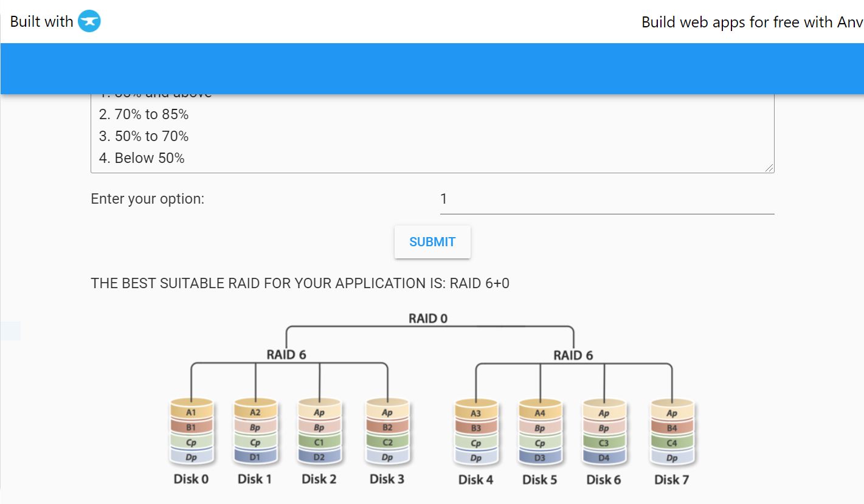Select the '4. Below 50%' option text
Viewport: 864px width, 504px height.
(141, 157)
